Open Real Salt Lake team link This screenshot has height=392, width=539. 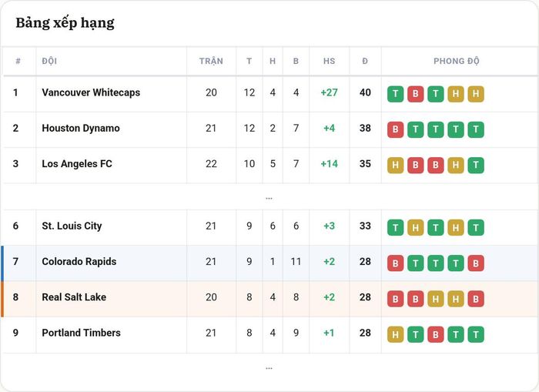click(74, 297)
